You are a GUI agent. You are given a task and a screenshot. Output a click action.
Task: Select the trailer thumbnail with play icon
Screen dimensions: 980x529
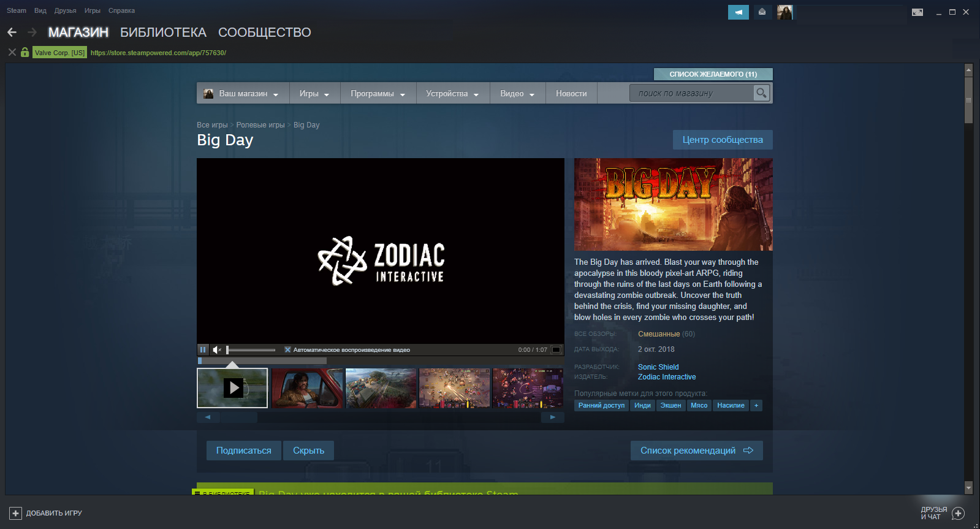pos(232,388)
